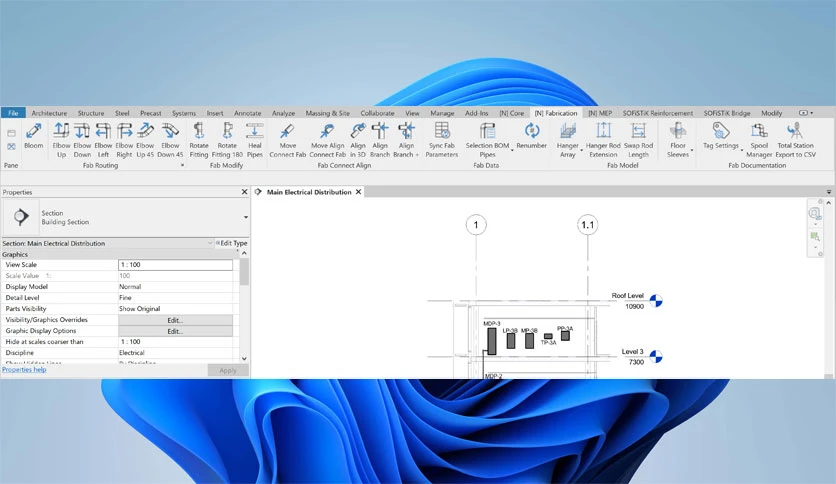Choose the Rotate Fitting 180 tool
The width and height of the screenshot is (836, 484).
click(227, 140)
